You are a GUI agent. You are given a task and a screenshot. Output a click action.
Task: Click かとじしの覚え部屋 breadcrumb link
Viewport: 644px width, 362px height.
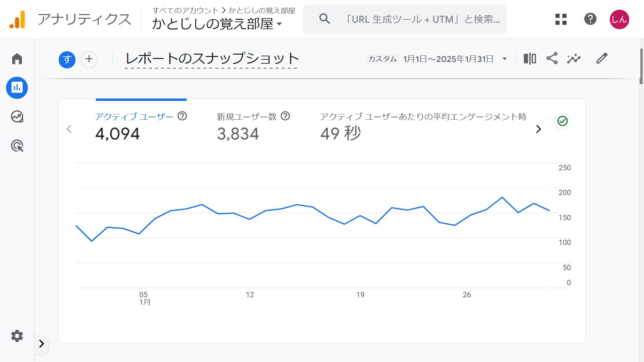coord(262,10)
